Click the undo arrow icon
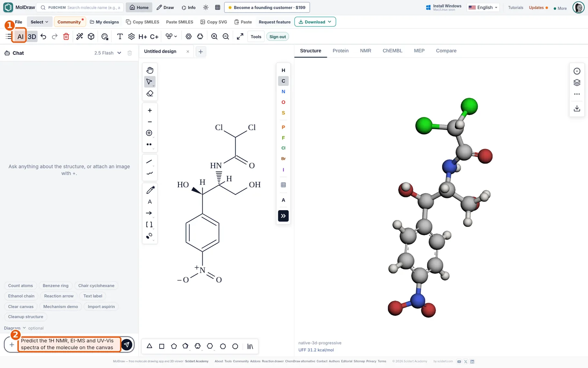This screenshot has height=368, width=588. 43,36
